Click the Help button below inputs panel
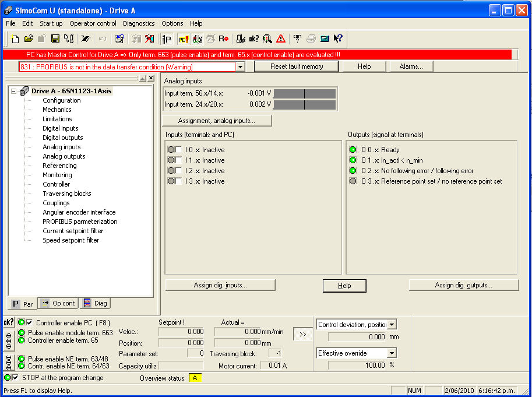The width and height of the screenshot is (532, 397). pos(344,286)
